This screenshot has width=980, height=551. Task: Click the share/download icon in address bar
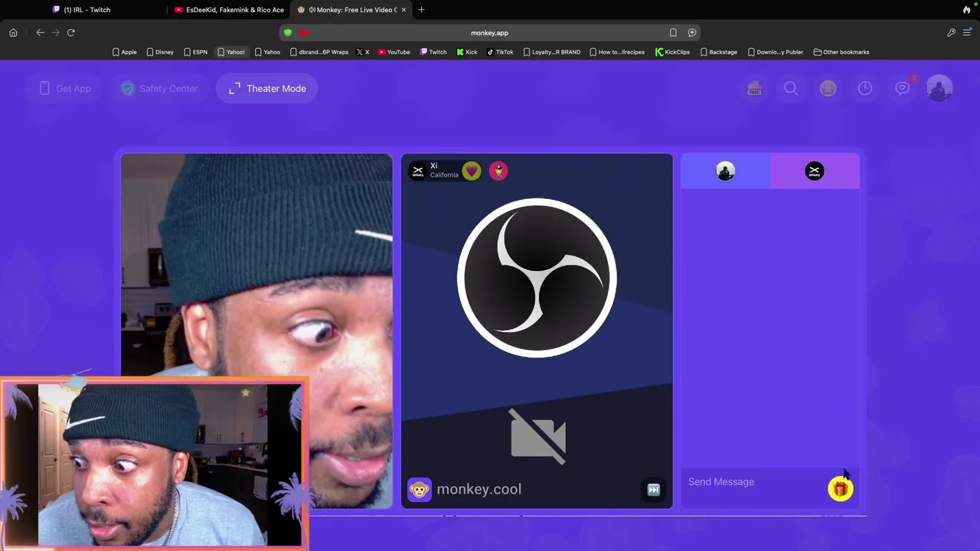pyautogui.click(x=692, y=33)
